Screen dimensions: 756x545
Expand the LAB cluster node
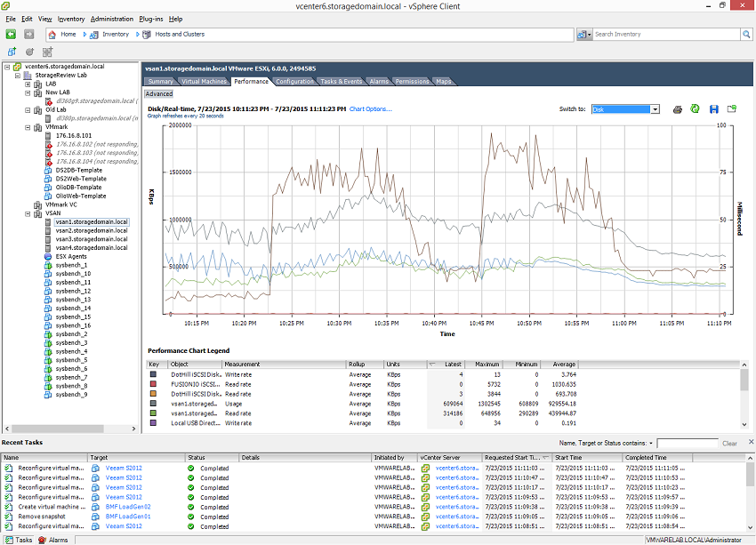(x=28, y=84)
